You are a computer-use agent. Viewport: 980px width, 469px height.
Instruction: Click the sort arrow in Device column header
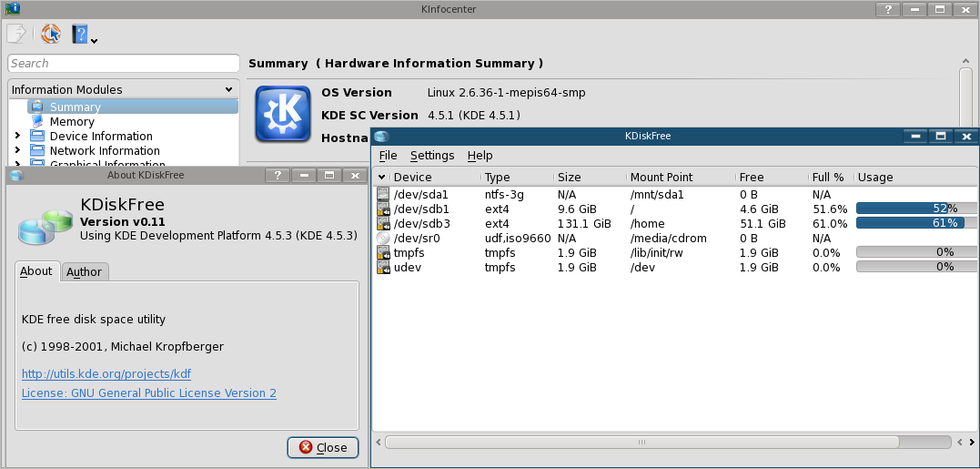pyautogui.click(x=382, y=178)
